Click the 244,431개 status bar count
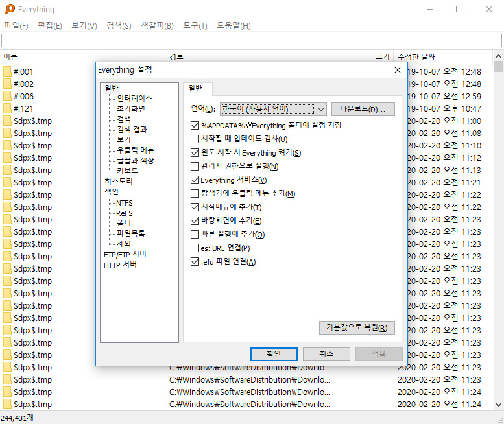The height and width of the screenshot is (424, 504). click(17, 418)
